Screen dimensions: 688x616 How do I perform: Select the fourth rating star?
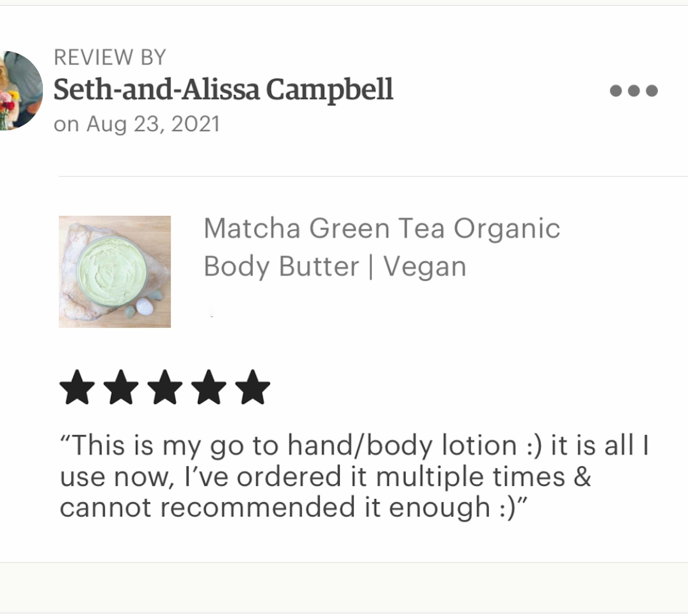click(209, 387)
